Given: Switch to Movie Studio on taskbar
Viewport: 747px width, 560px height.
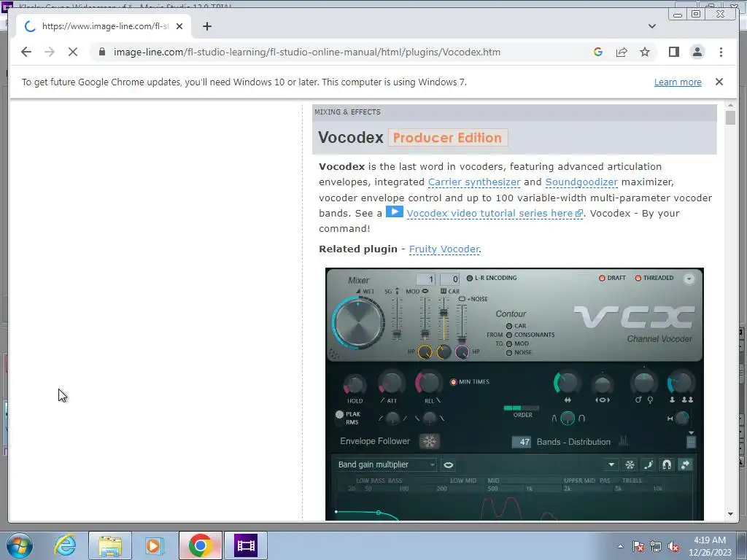Looking at the screenshot, I should (246, 545).
